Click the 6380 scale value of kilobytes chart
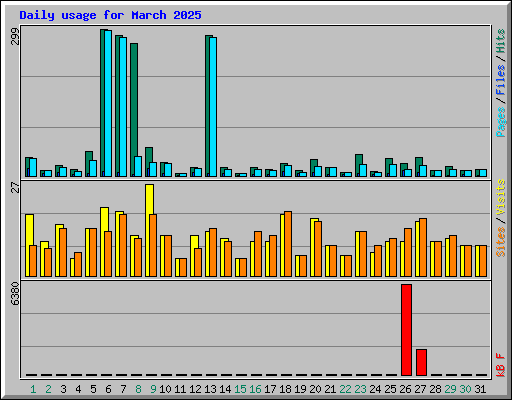Image resolution: width=512 pixels, height=400 pixels. (x=15, y=294)
